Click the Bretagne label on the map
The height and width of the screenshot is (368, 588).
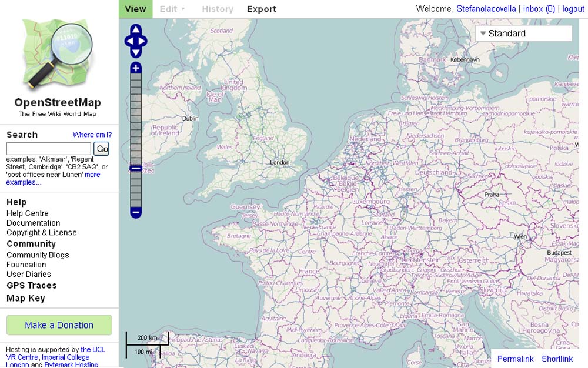(239, 236)
